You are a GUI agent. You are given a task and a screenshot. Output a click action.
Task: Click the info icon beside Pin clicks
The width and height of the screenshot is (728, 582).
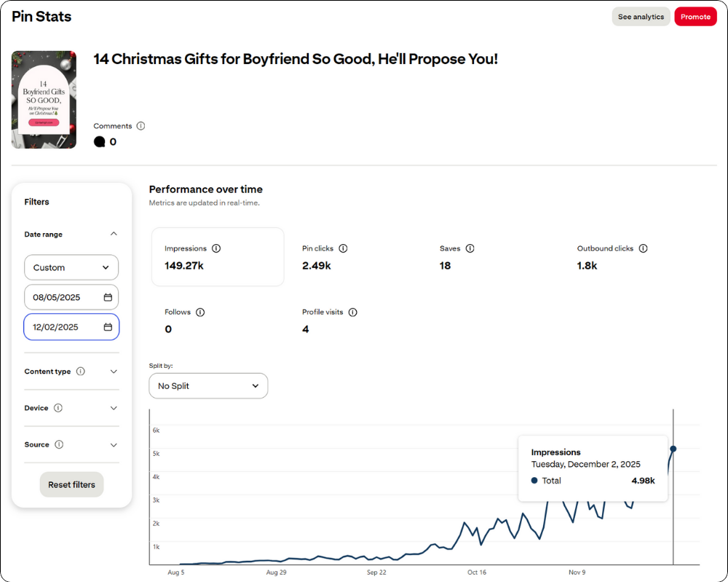(x=343, y=248)
